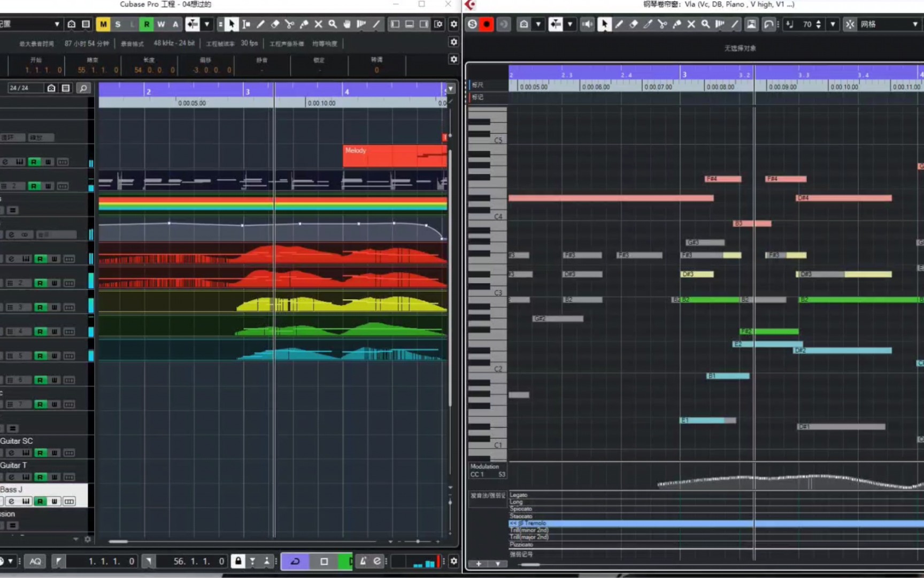Select the Object Selection arrow tool in project window
This screenshot has height=578, width=924.
232,24
